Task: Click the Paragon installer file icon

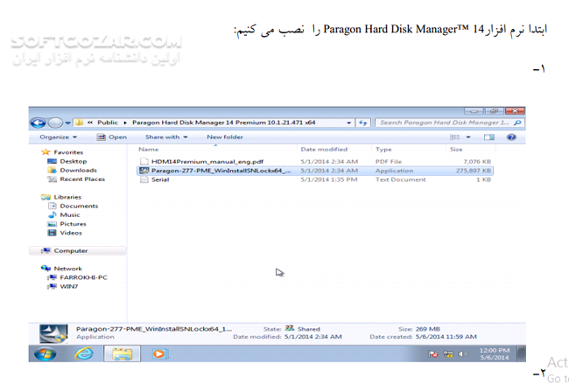Action: pyautogui.click(x=144, y=171)
